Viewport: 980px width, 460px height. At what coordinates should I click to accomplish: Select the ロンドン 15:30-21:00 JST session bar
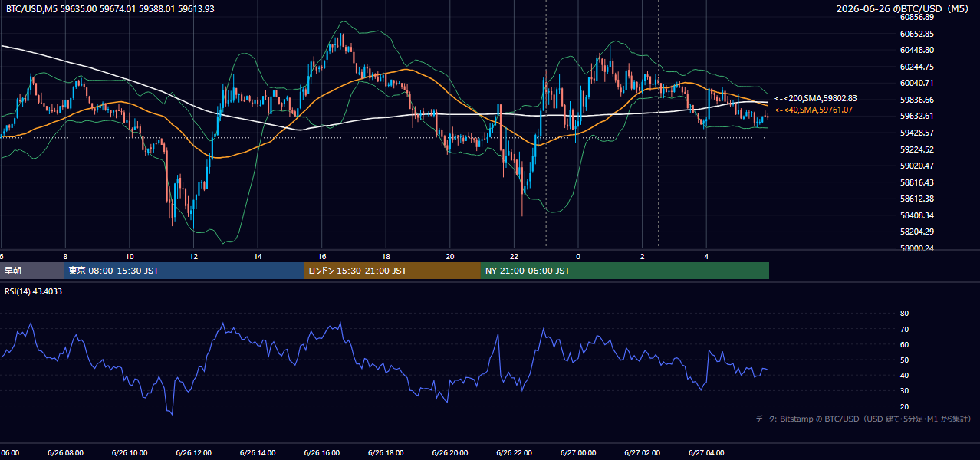[393, 271]
